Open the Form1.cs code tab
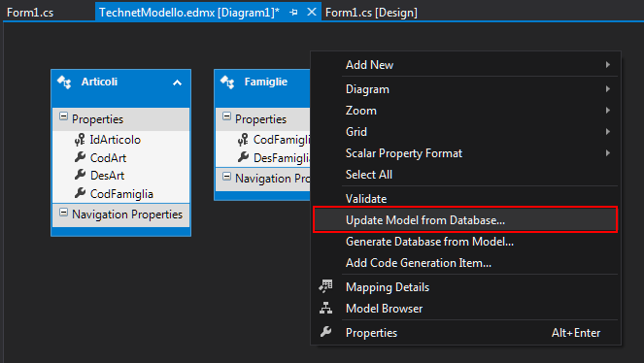This screenshot has height=363, width=644. click(x=30, y=13)
